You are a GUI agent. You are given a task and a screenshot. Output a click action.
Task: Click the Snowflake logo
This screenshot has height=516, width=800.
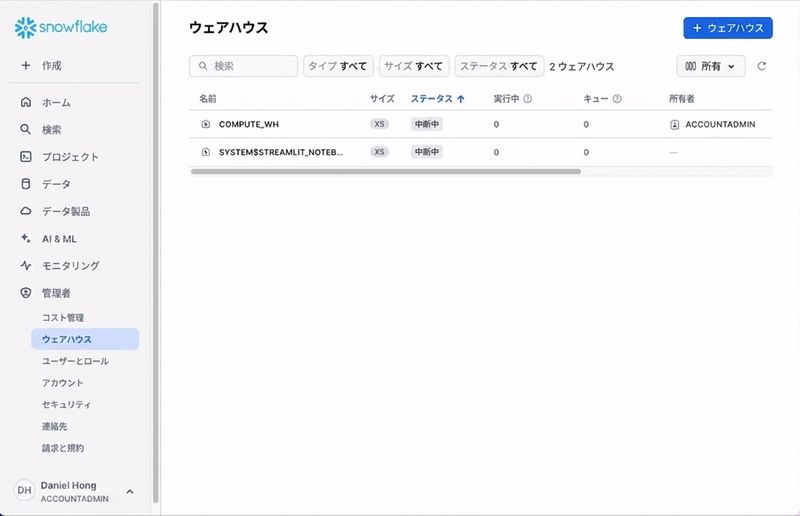[x=61, y=28]
